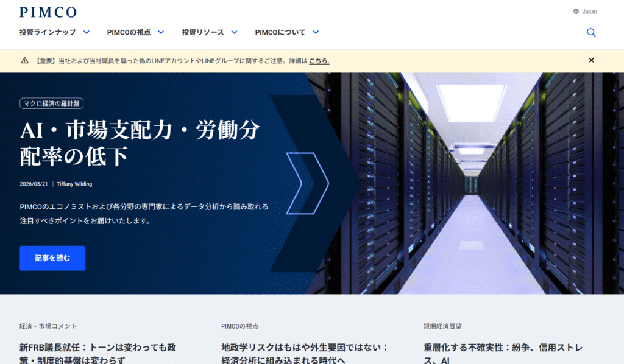Screen dimensions: 624x364
Task: Expand the 投資リソース chevron
Action: 235,32
